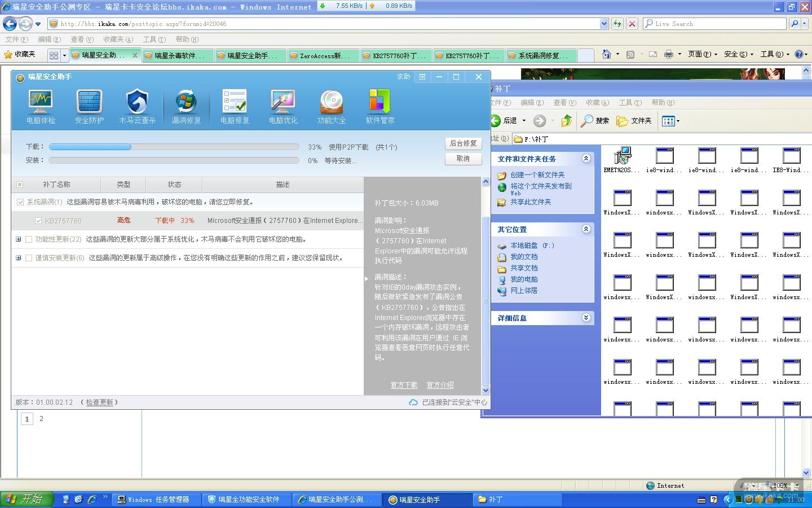
Task: Switch to the 瑞星杀毒软件 tab
Action: click(x=178, y=55)
